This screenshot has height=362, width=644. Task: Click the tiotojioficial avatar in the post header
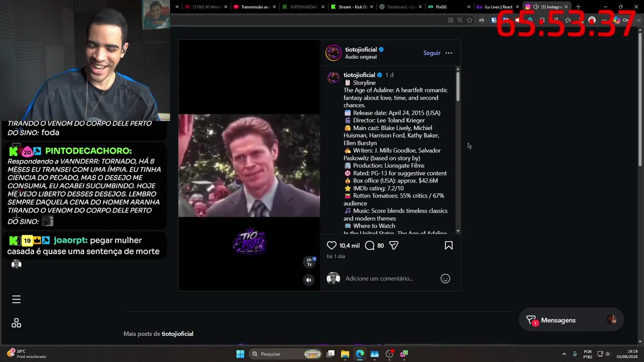coord(334,53)
